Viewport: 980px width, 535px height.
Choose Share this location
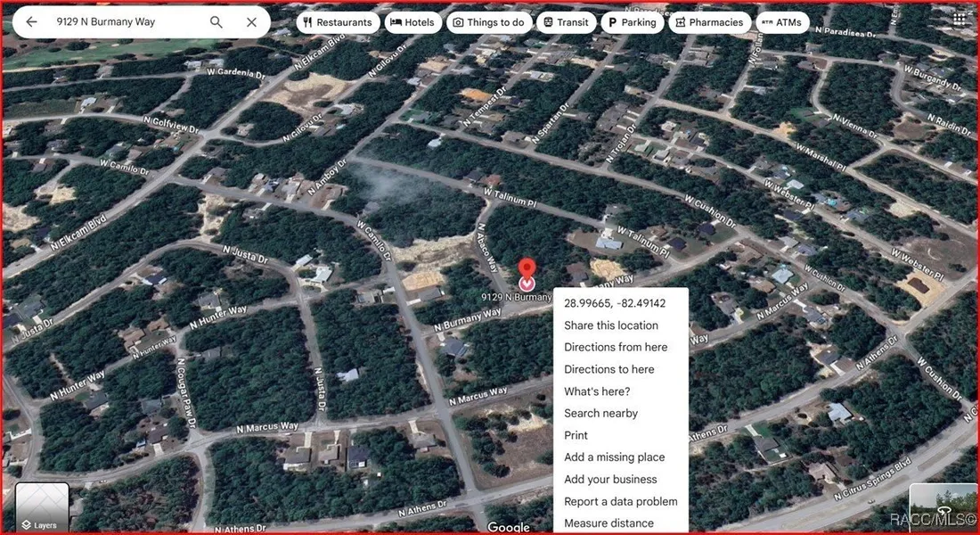[611, 325]
